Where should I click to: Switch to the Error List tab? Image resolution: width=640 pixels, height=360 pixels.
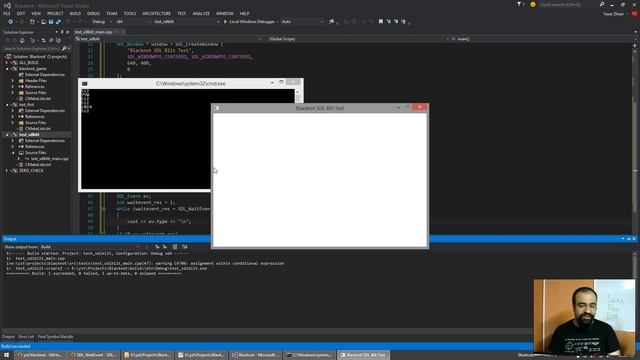(x=26, y=337)
